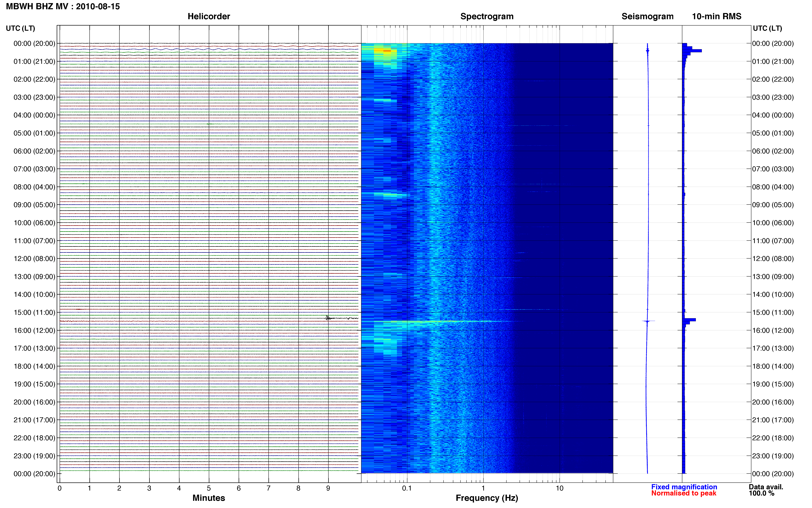This screenshot has height=508, width=812.
Task: Click right-axis time label '23:00 (19:00)'
Action: point(773,456)
